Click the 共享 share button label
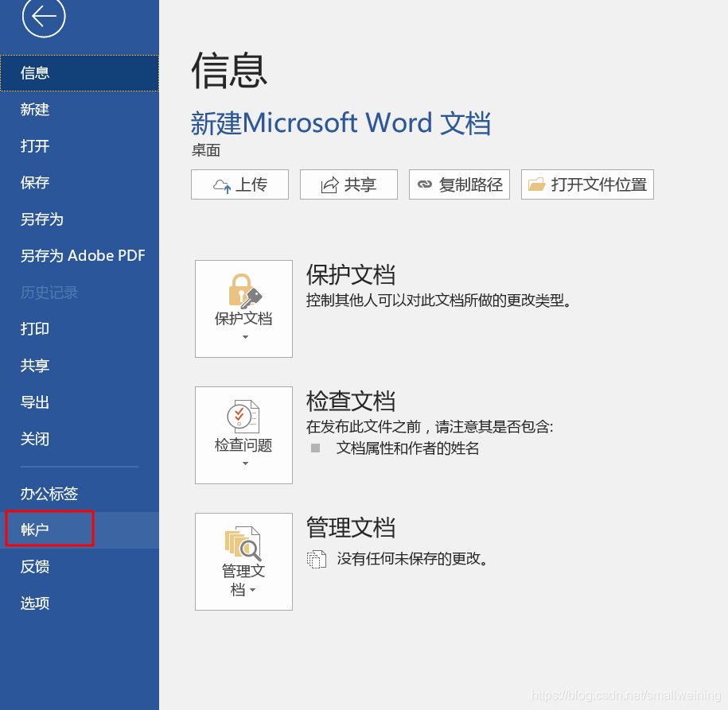 (360, 184)
